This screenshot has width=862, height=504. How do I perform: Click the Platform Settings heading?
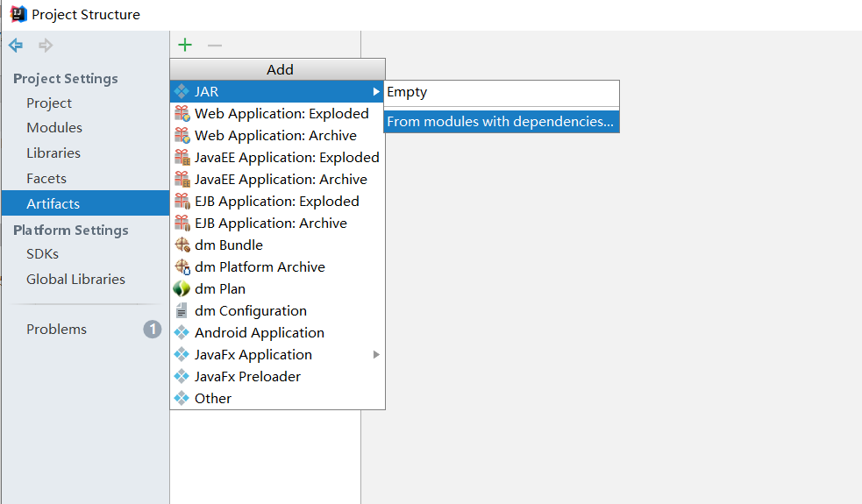[x=71, y=230]
